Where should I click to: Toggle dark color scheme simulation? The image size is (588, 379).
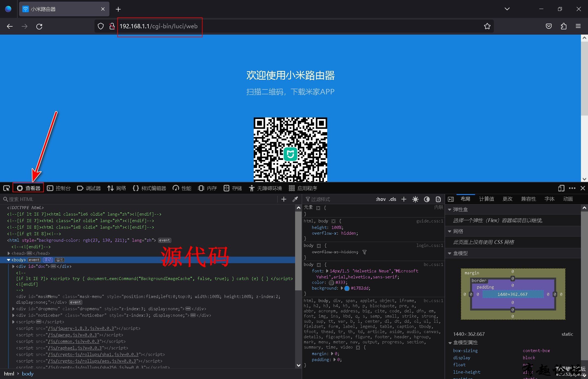pos(427,199)
